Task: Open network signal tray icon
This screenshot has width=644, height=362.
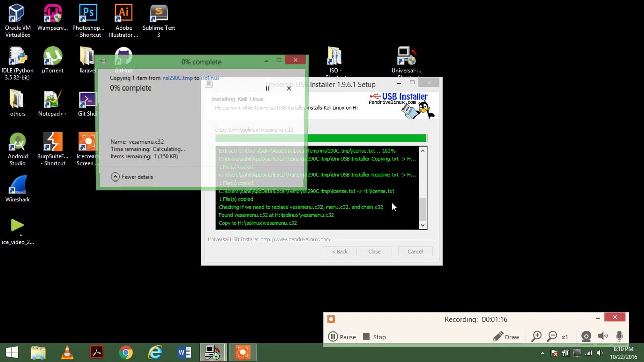Action: point(589,353)
